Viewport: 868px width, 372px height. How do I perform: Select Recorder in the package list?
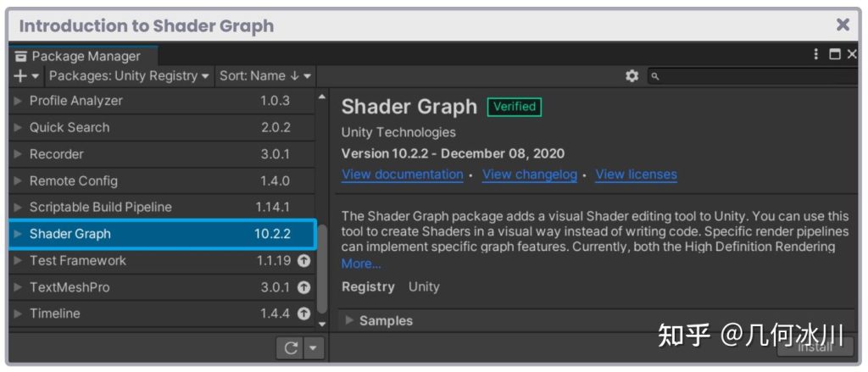pyautogui.click(x=162, y=154)
